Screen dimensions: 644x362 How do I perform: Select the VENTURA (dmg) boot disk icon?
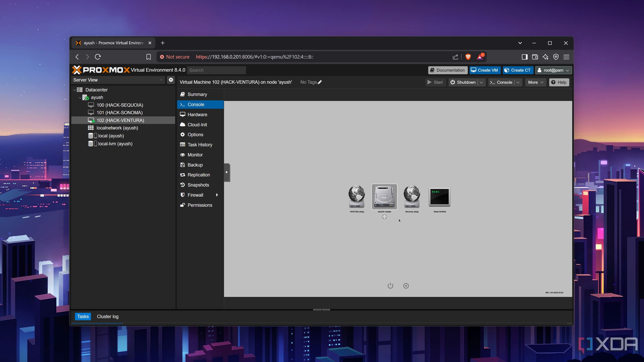pyautogui.click(x=357, y=196)
